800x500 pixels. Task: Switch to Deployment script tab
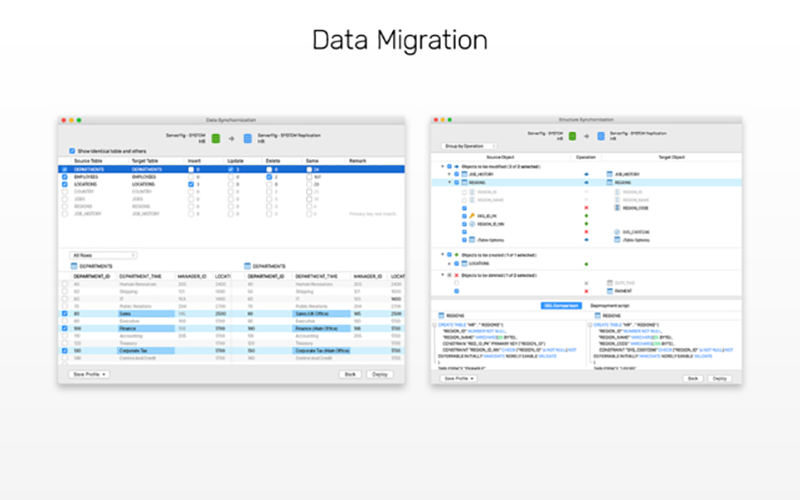tap(610, 306)
